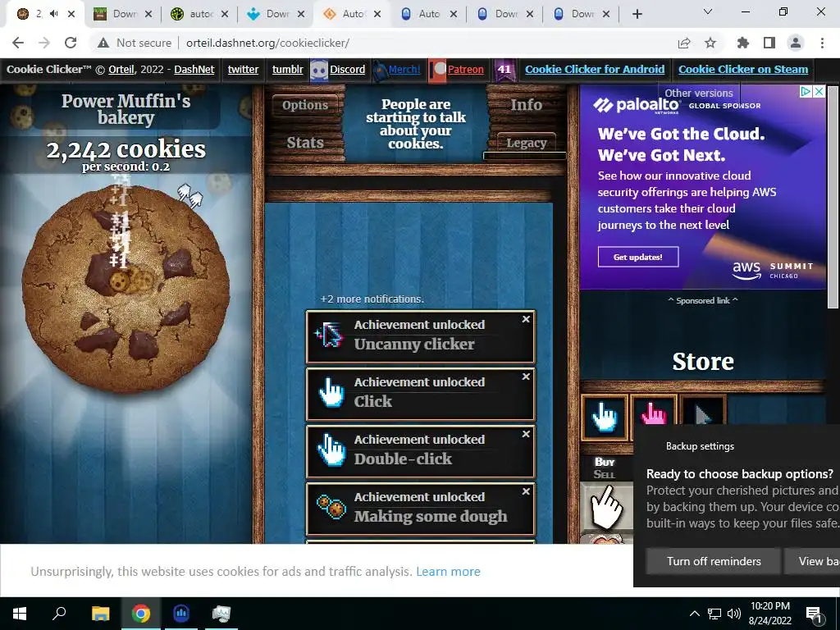Open the Info menu
The image size is (840, 630).
526,105
